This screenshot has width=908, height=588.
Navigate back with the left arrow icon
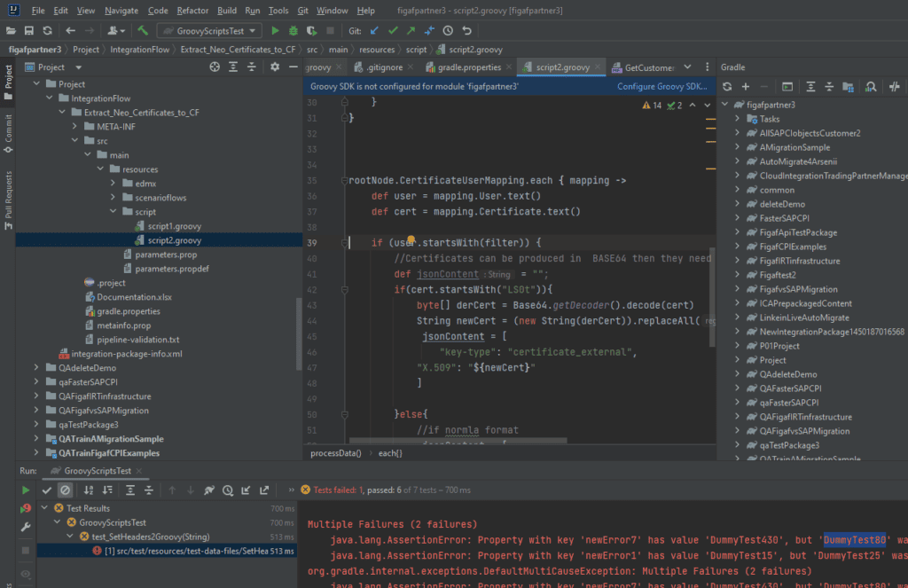[70, 31]
